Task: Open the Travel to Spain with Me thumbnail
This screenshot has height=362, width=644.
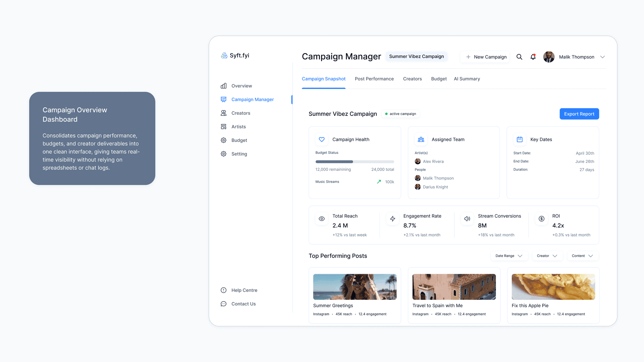Action: (x=454, y=287)
